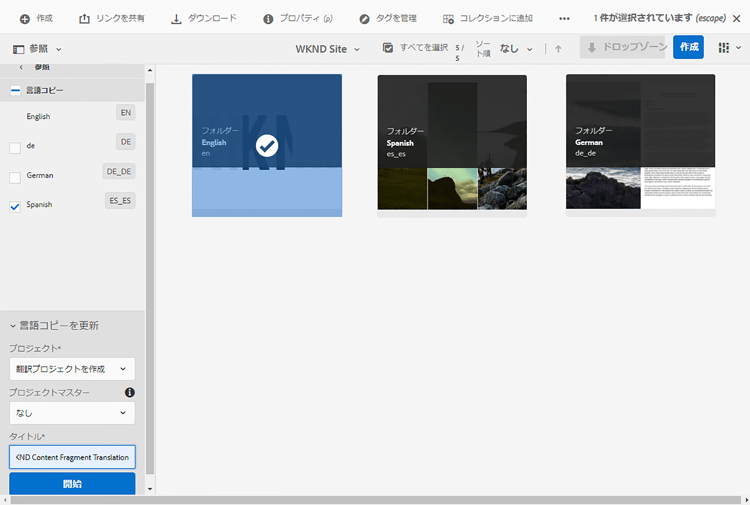Viewport: 750px width, 505px height.
Task: Open the more actions ellipsis menu
Action: [564, 19]
